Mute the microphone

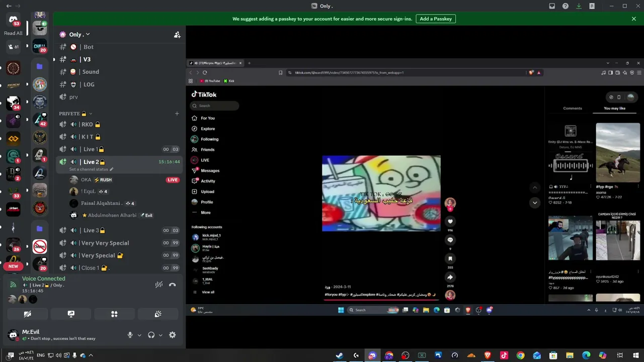coord(130,335)
